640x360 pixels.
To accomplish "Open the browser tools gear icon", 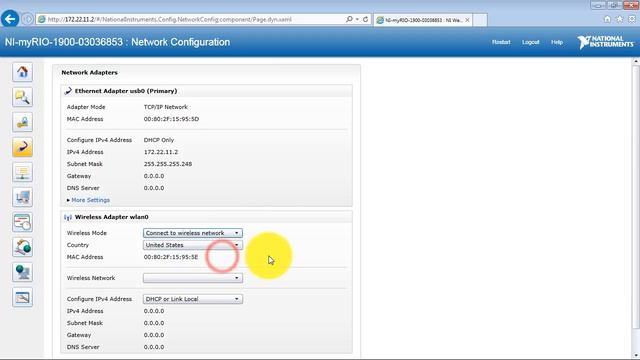I will [632, 19].
